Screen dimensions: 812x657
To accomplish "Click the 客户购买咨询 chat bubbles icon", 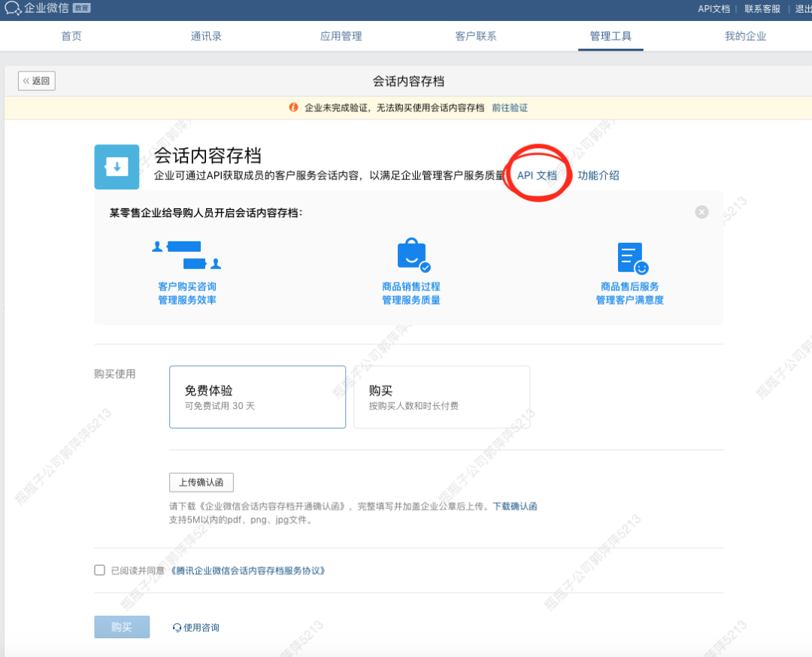I will coord(186,256).
